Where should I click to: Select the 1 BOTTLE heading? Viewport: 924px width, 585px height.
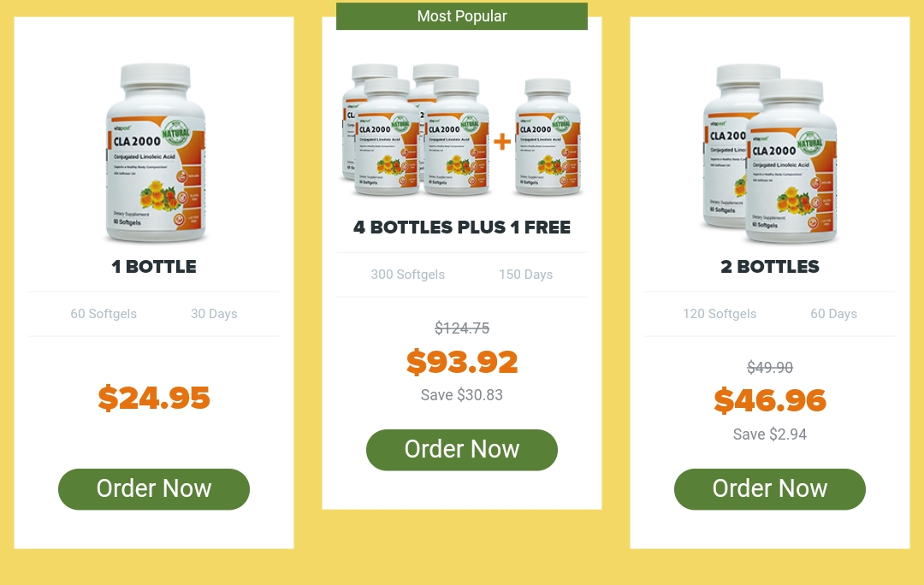(154, 266)
